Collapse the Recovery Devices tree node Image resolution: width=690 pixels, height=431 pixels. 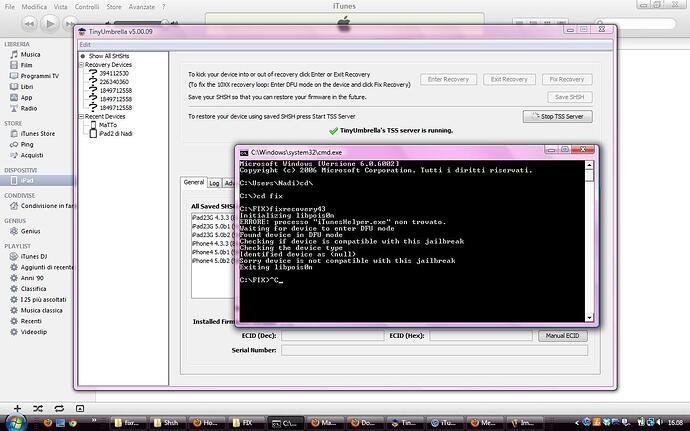82,64
